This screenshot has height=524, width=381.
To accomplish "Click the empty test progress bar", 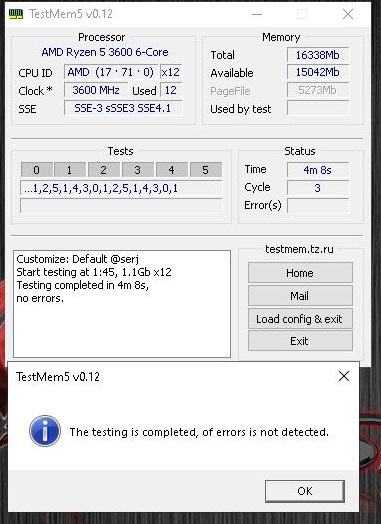I will (121, 206).
